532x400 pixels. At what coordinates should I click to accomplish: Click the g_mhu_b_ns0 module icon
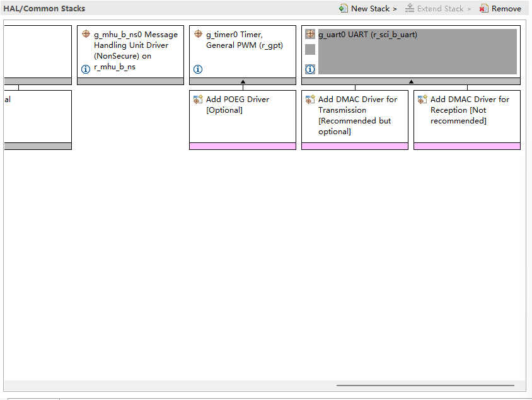click(86, 35)
